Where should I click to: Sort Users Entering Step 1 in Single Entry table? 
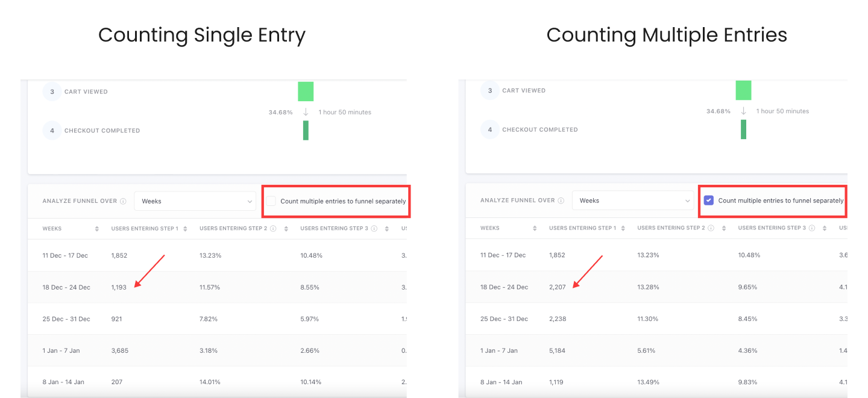[x=185, y=229]
